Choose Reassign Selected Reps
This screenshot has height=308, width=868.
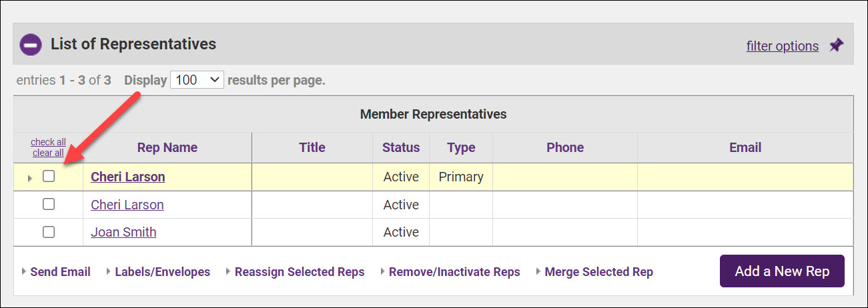300,272
